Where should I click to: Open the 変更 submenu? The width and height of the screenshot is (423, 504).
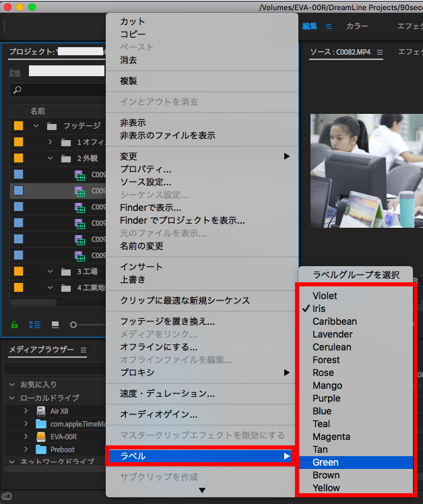pyautogui.click(x=202, y=156)
